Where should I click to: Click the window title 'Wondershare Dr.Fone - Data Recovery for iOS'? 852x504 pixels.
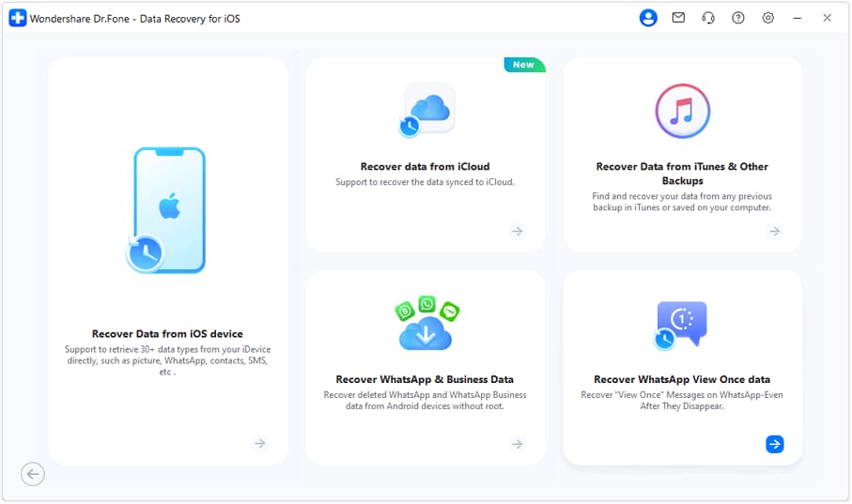(x=134, y=19)
